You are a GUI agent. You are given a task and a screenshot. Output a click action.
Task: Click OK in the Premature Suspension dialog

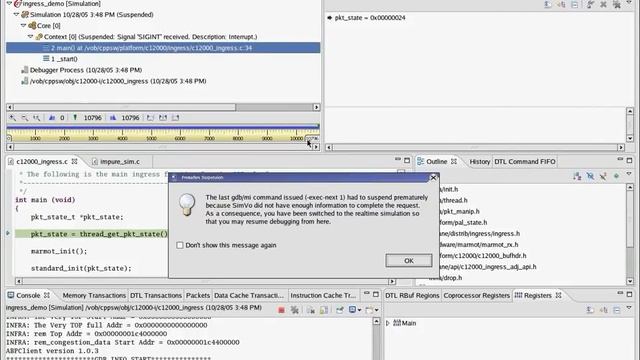coord(409,261)
